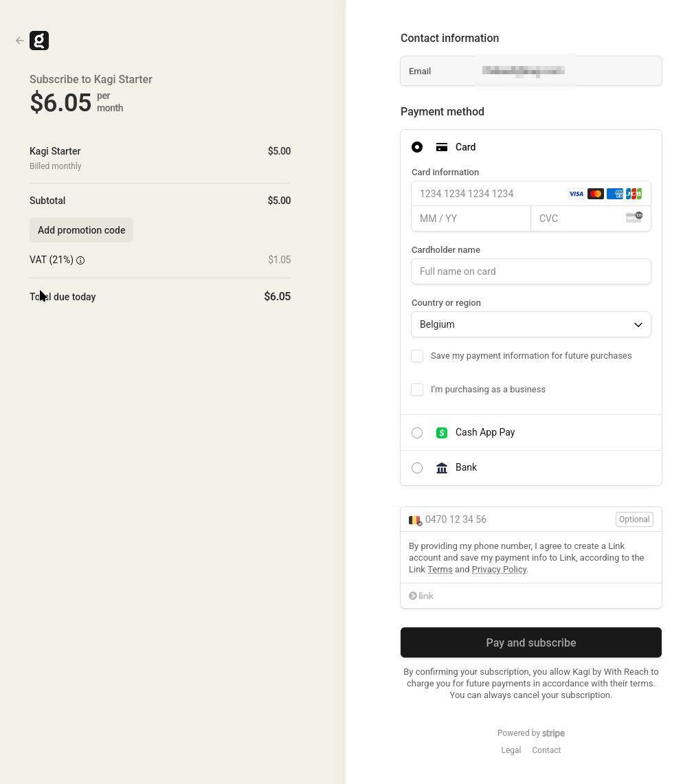683x784 pixels.
Task: Open the Link Terms link
Action: [440, 570]
